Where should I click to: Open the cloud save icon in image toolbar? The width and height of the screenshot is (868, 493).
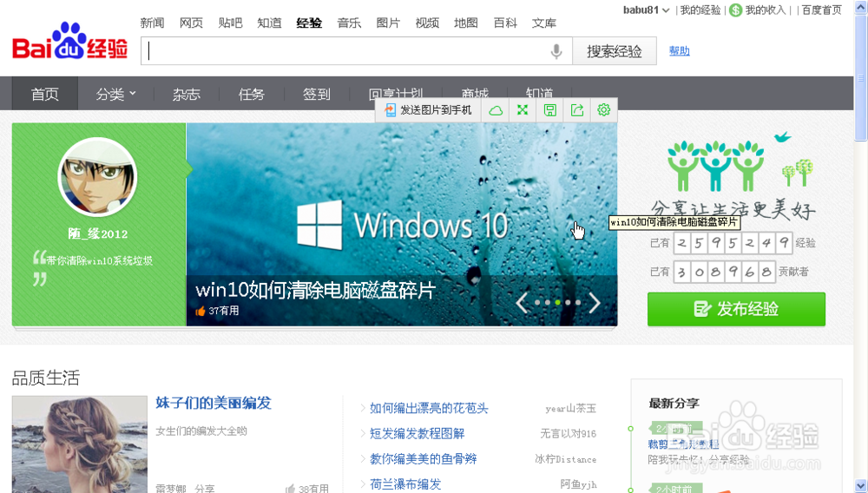[496, 110]
